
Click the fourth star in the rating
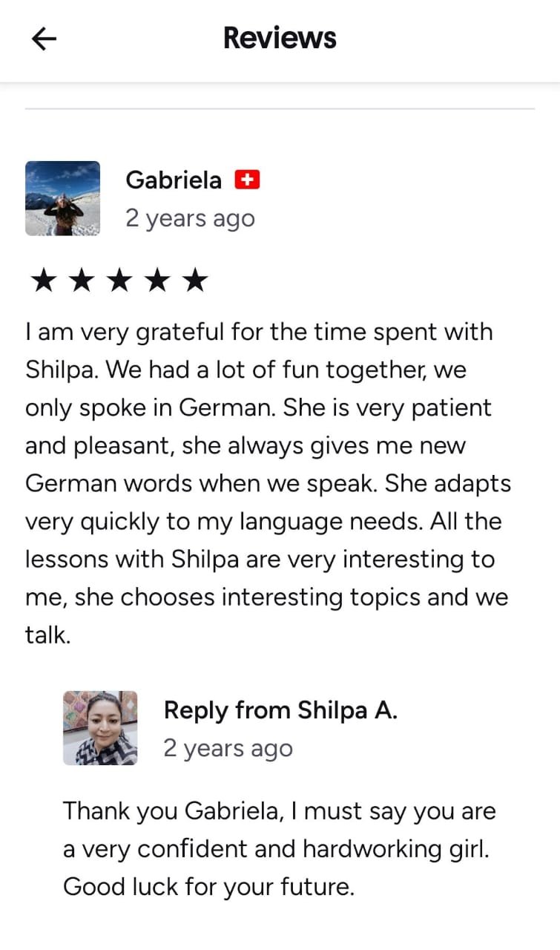(157, 281)
